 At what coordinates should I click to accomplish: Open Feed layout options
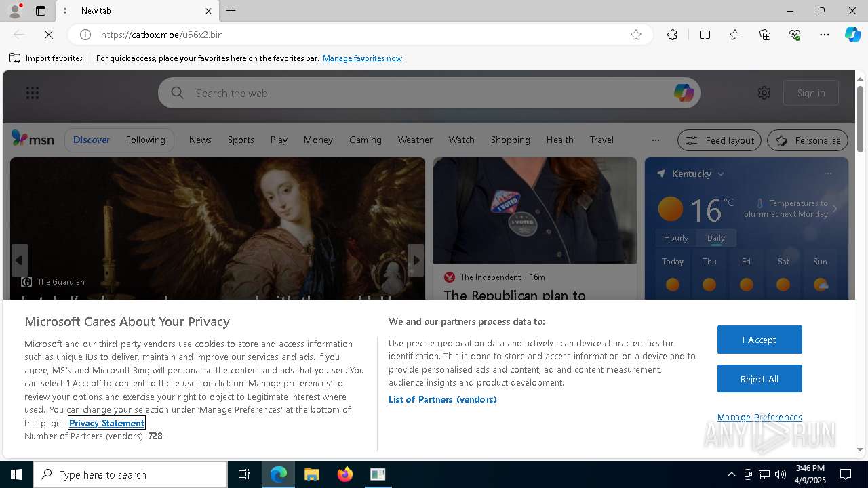(720, 140)
